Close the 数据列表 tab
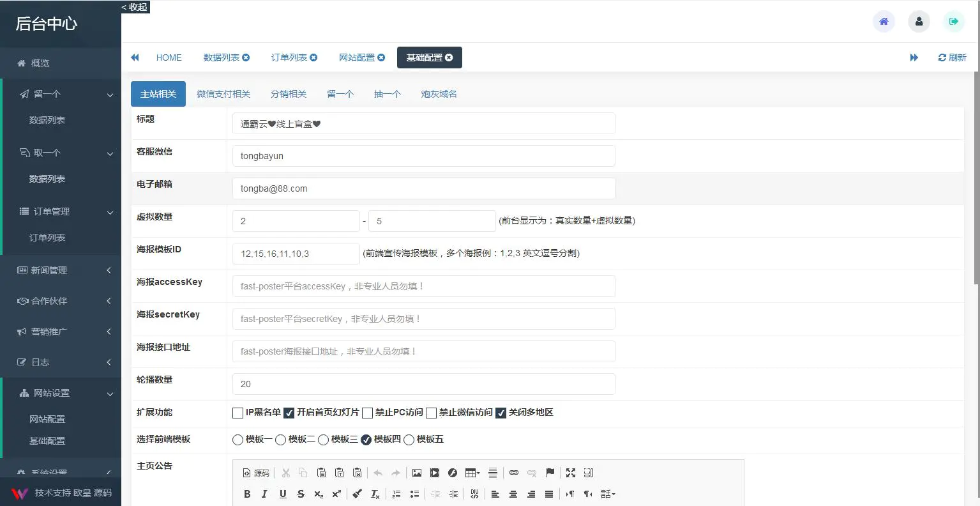 coord(246,57)
